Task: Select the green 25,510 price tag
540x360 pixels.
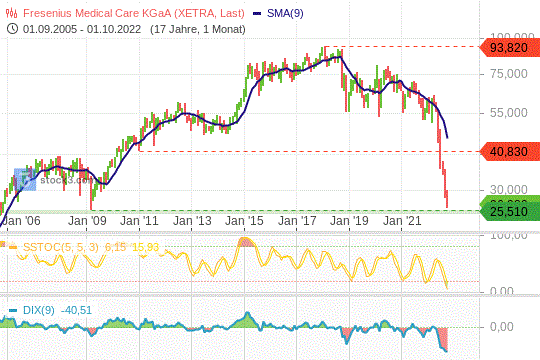Action: [510, 211]
